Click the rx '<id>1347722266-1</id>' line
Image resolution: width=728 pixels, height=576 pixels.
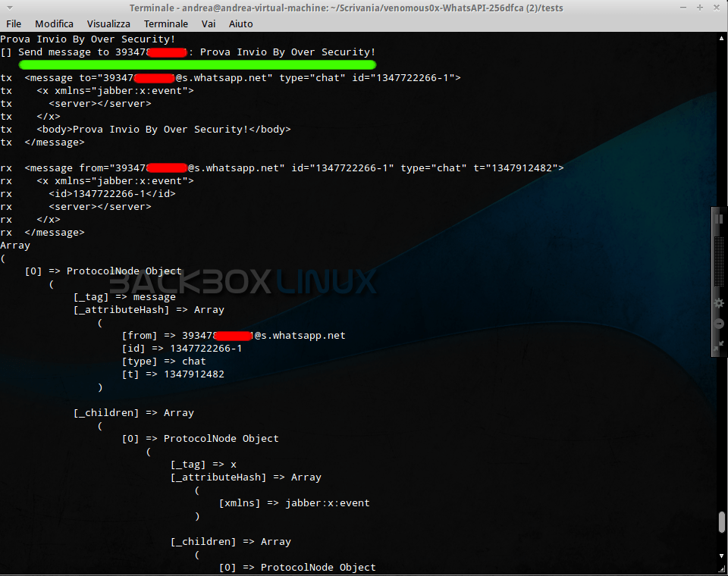[88, 193]
